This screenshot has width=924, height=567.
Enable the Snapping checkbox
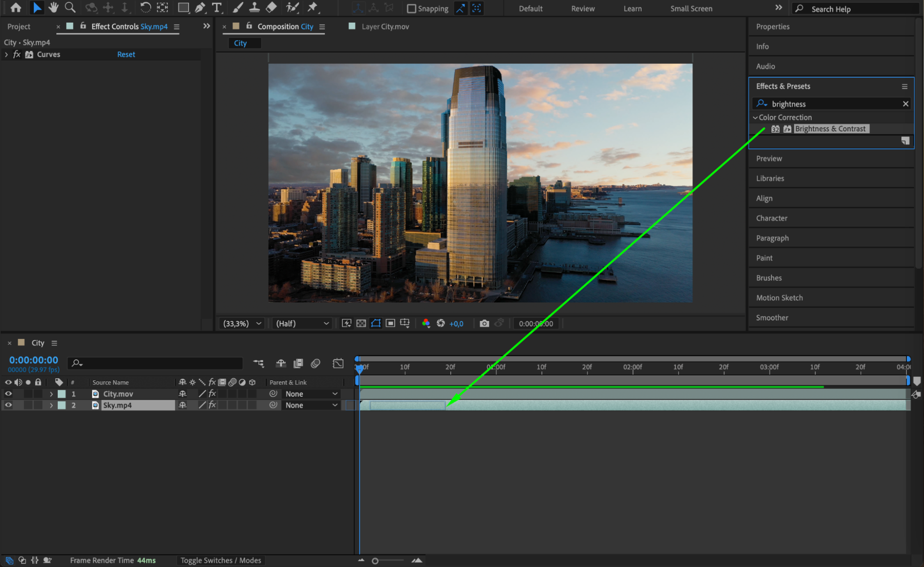coord(411,8)
